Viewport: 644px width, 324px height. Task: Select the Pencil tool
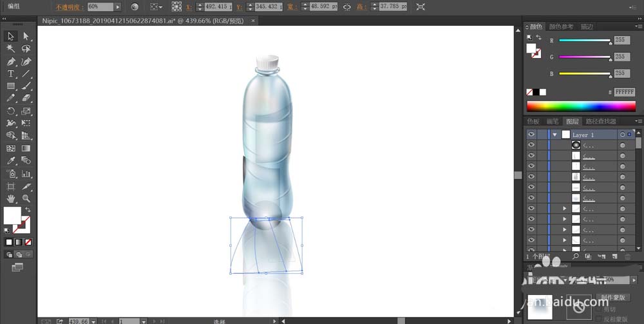coord(11,99)
